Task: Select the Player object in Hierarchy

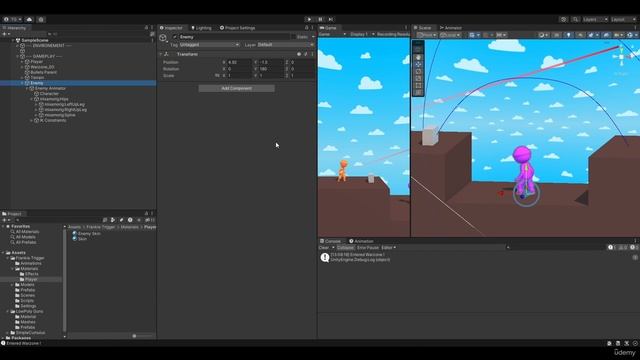Action: coord(36,62)
